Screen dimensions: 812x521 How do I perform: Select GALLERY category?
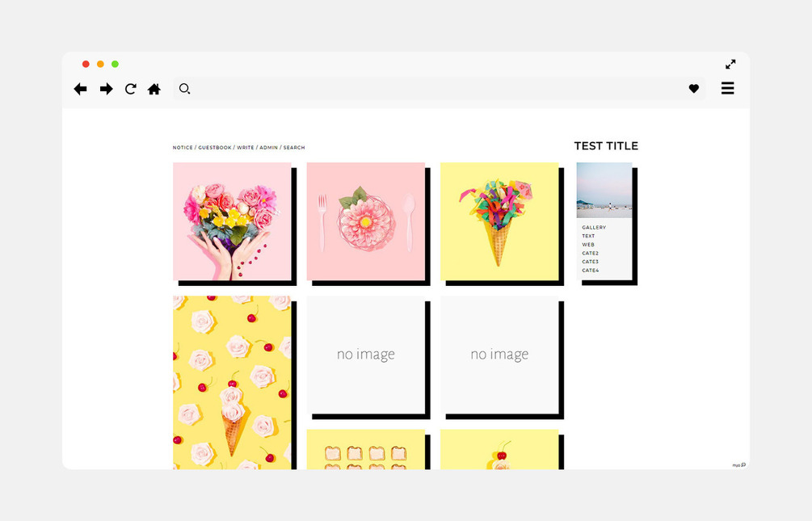click(x=594, y=227)
